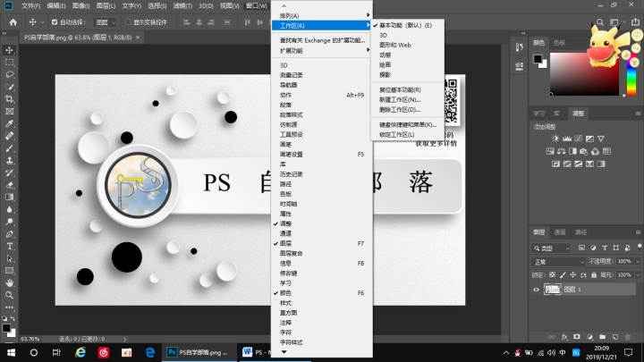
Task: Click the 图层 1 layer thumbnail
Action: (552, 290)
